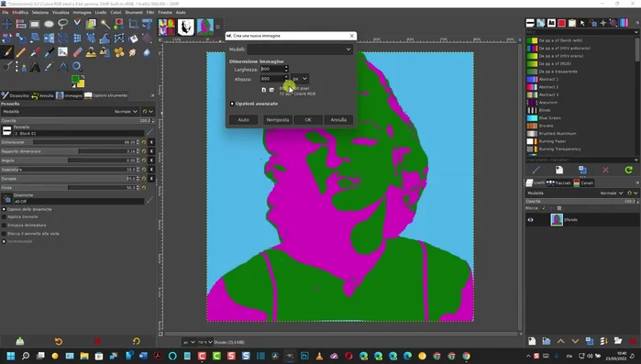Click the delete gradient red X icon
Screen dimensions: 641x364
605,170
